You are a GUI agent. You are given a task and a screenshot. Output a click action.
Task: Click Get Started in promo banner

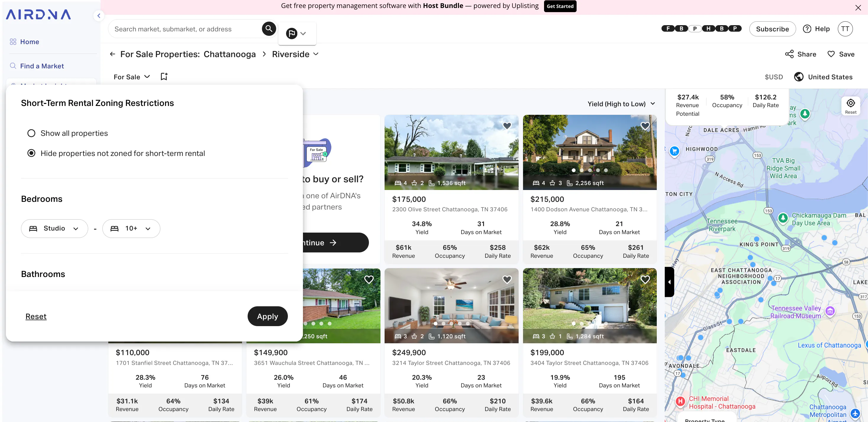coord(560,6)
